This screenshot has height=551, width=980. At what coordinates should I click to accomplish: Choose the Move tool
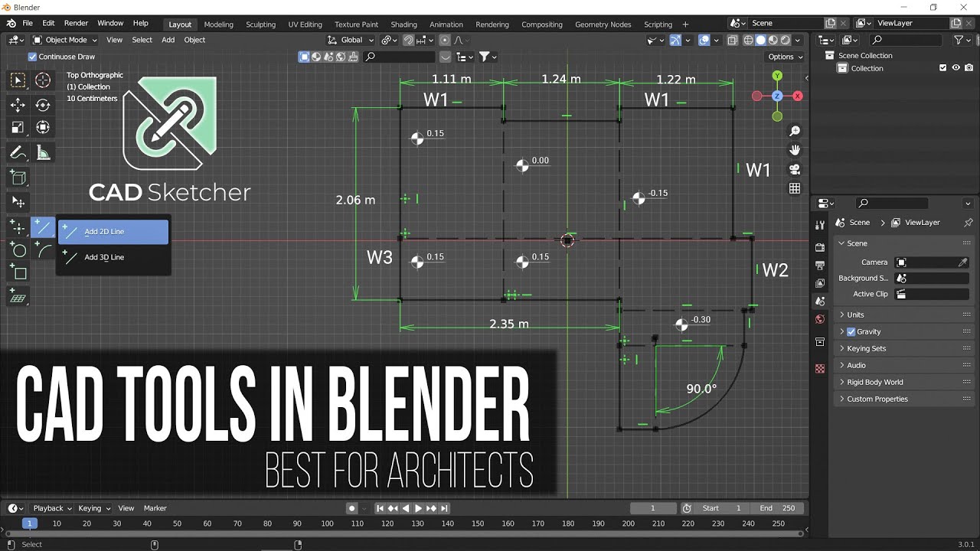(x=18, y=105)
